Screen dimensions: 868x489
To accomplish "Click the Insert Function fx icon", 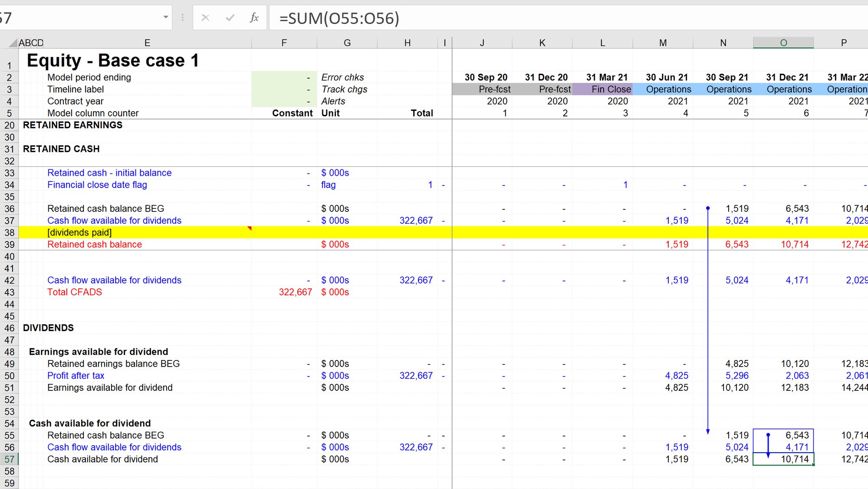I will click(x=254, y=18).
